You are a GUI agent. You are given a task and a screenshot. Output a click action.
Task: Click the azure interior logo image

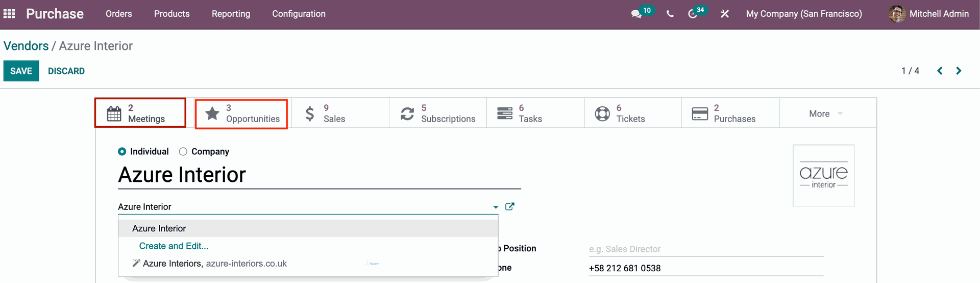[823, 176]
